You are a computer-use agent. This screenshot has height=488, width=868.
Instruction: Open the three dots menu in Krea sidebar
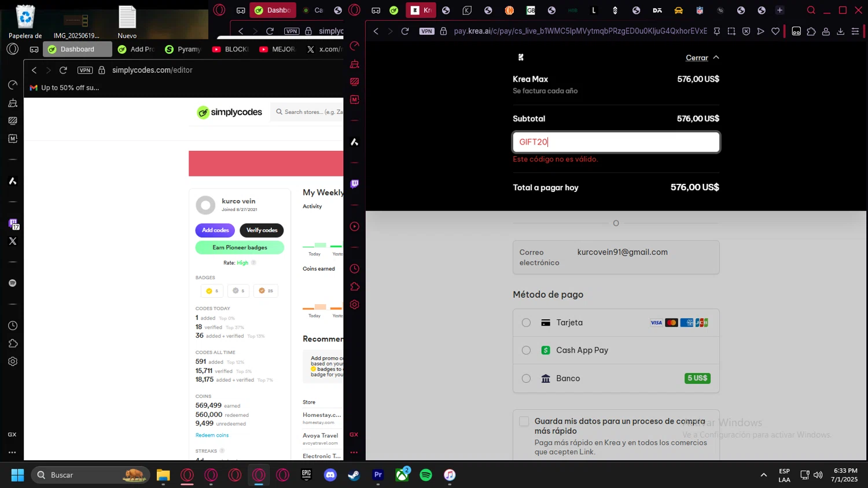[x=354, y=453]
